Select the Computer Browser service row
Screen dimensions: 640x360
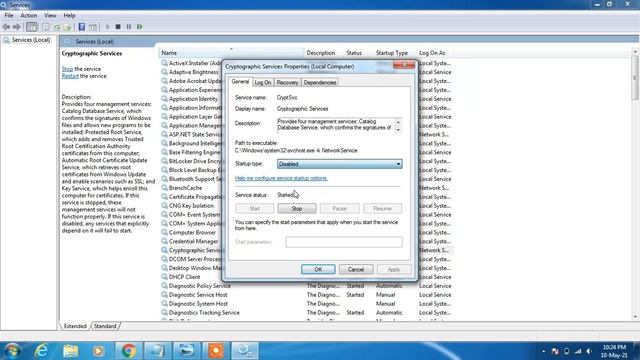191,233
